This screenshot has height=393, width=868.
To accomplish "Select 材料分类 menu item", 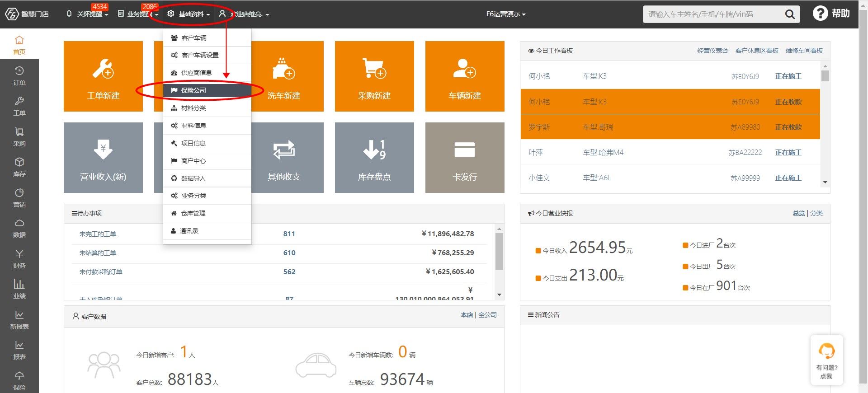I will 207,108.
